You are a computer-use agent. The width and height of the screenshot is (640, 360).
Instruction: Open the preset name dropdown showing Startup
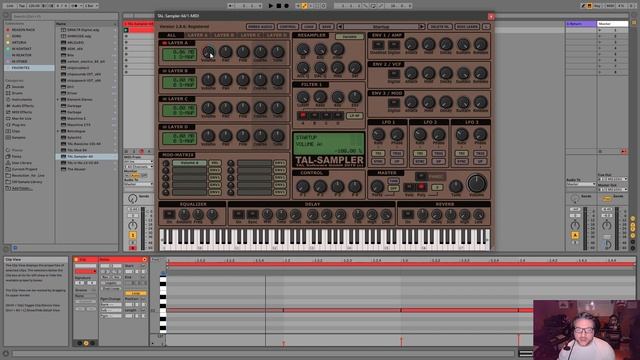[x=381, y=27]
